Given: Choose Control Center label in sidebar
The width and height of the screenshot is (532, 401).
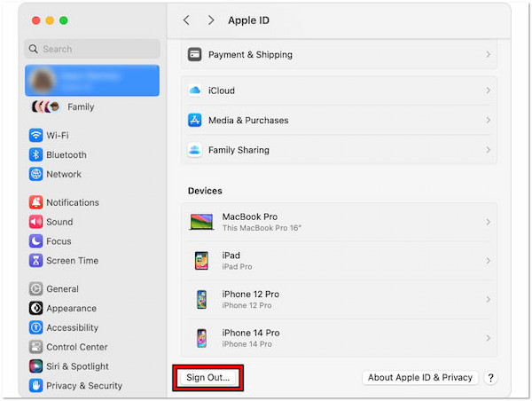Looking at the screenshot, I should pos(77,347).
